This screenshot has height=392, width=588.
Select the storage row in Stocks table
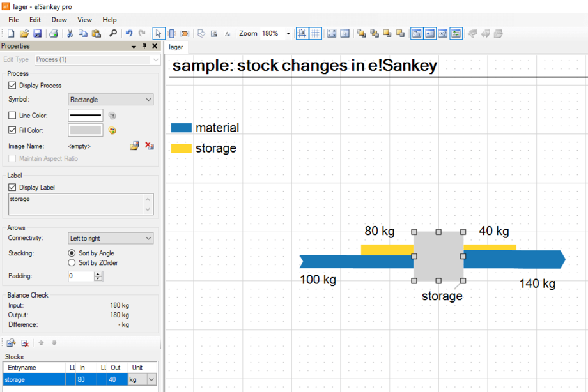81,380
